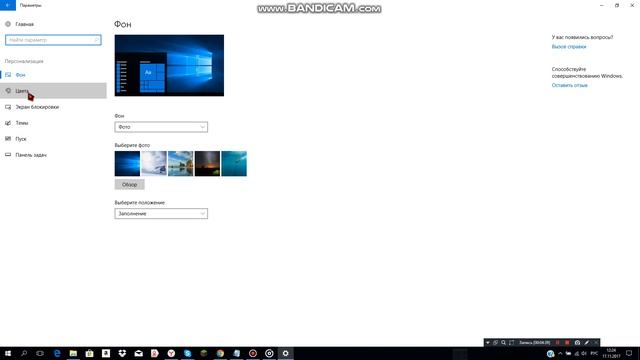Click the Пуск tiles icon in the sidebar
640x360 pixels.
[x=8, y=139]
